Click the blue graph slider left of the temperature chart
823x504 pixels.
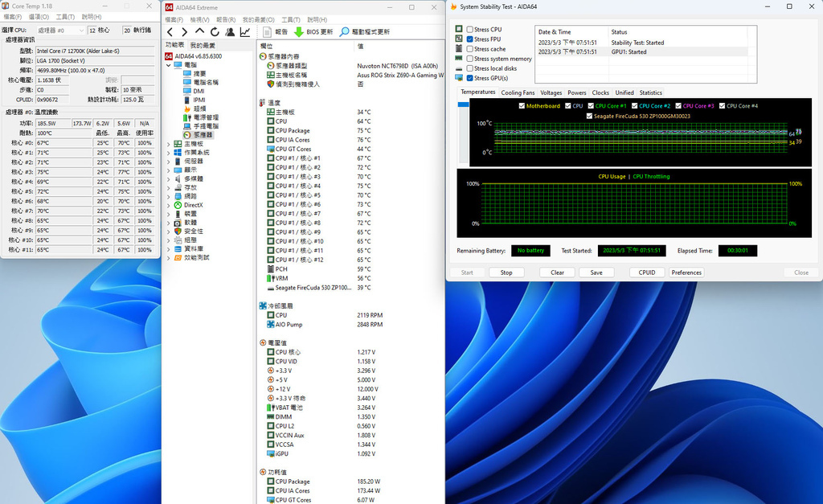tap(463, 104)
